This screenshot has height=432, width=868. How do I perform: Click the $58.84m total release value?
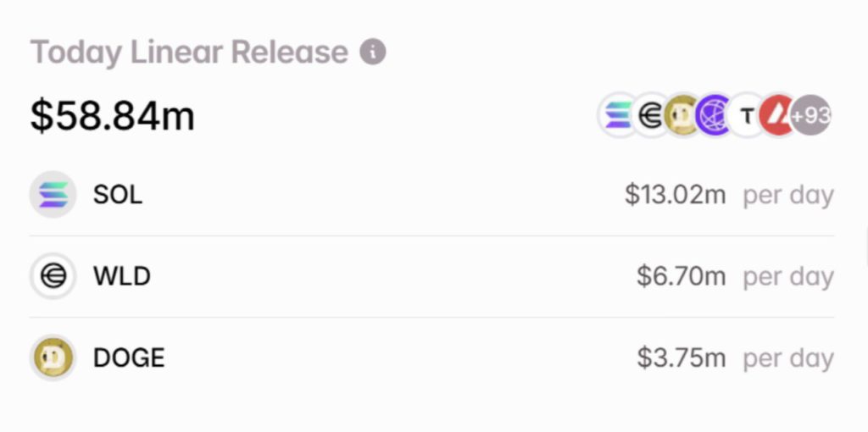tap(113, 115)
